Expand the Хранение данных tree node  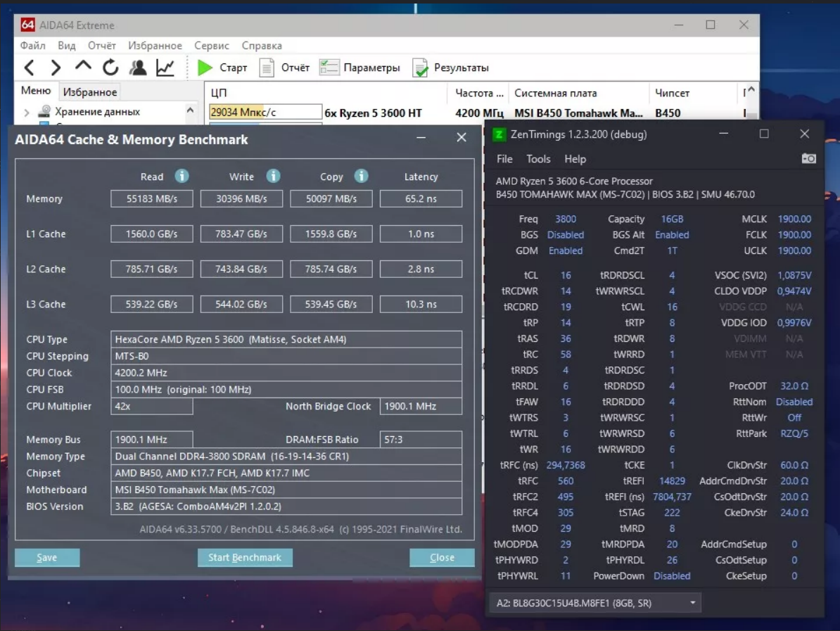tap(26, 112)
